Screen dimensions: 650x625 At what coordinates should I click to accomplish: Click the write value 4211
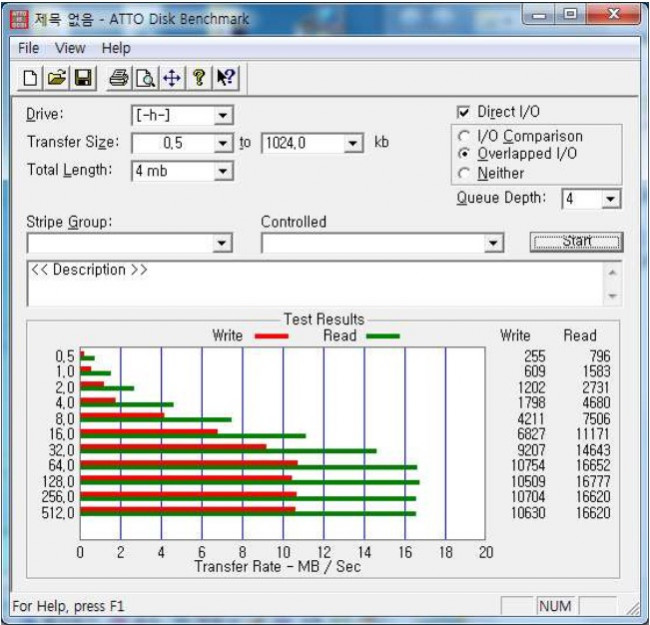click(531, 419)
